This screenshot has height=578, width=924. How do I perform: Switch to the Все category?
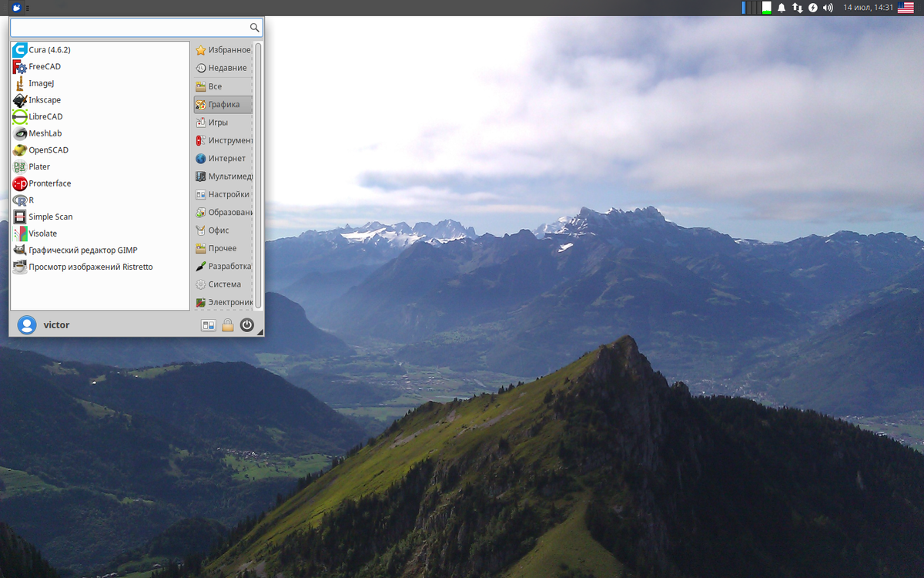tap(223, 86)
